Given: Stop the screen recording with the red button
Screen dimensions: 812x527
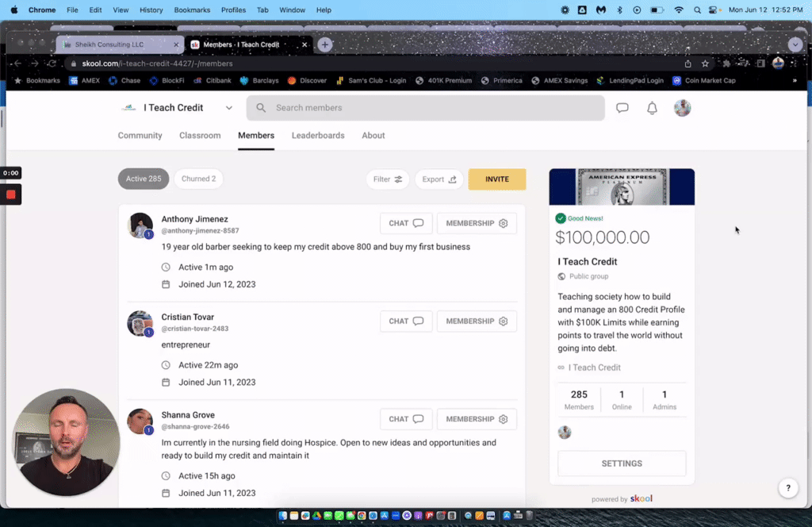Looking at the screenshot, I should coord(9,193).
